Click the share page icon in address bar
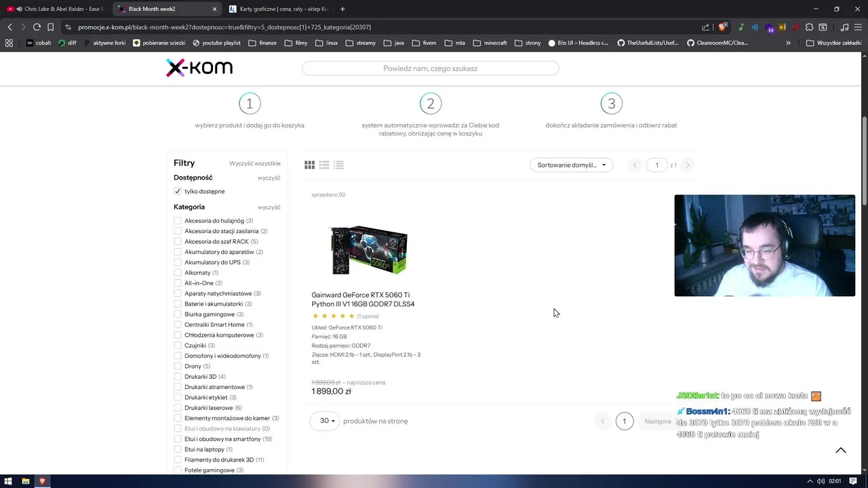868x488 pixels. click(705, 27)
